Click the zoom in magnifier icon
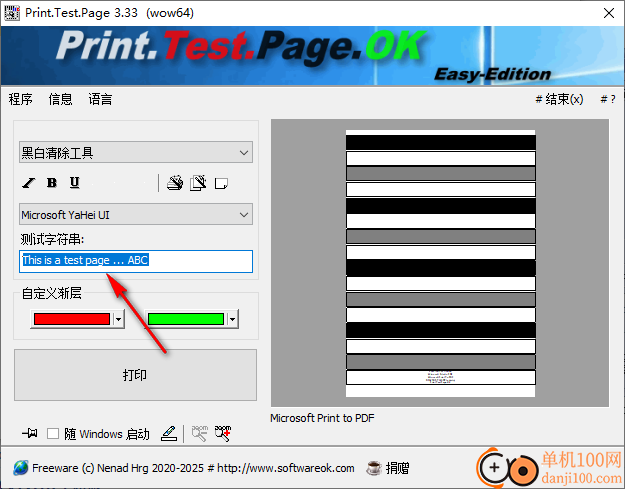625x489 pixels. [223, 433]
